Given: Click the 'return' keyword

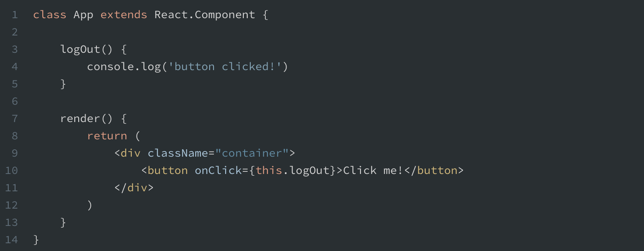Looking at the screenshot, I should (x=107, y=136).
